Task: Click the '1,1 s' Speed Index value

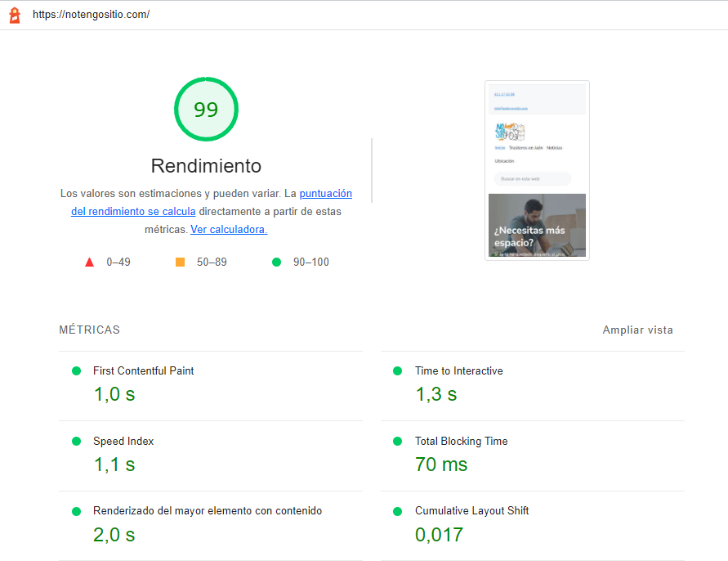Action: (x=114, y=465)
